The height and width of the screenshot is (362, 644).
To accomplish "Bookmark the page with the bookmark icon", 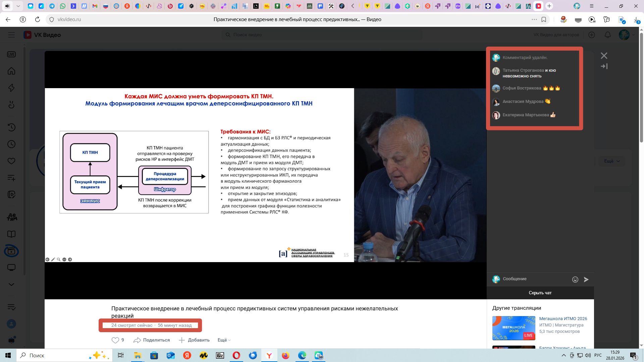I will 544,19.
